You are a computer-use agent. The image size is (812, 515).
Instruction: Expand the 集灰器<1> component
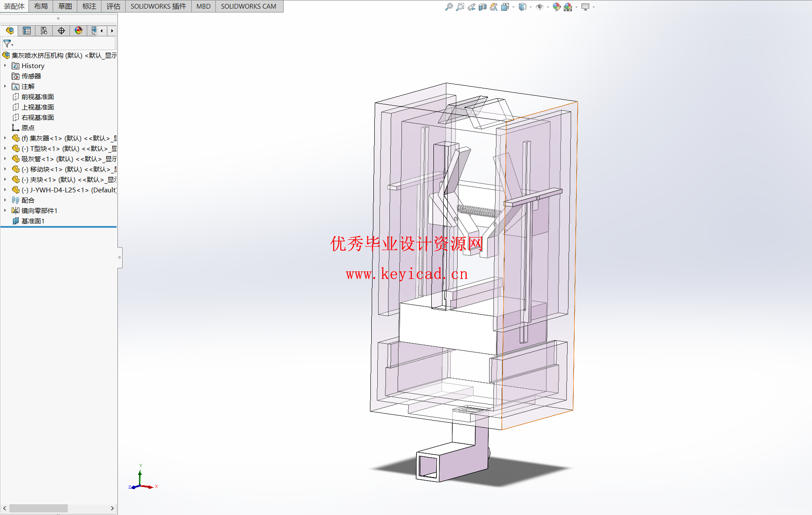[x=5, y=138]
